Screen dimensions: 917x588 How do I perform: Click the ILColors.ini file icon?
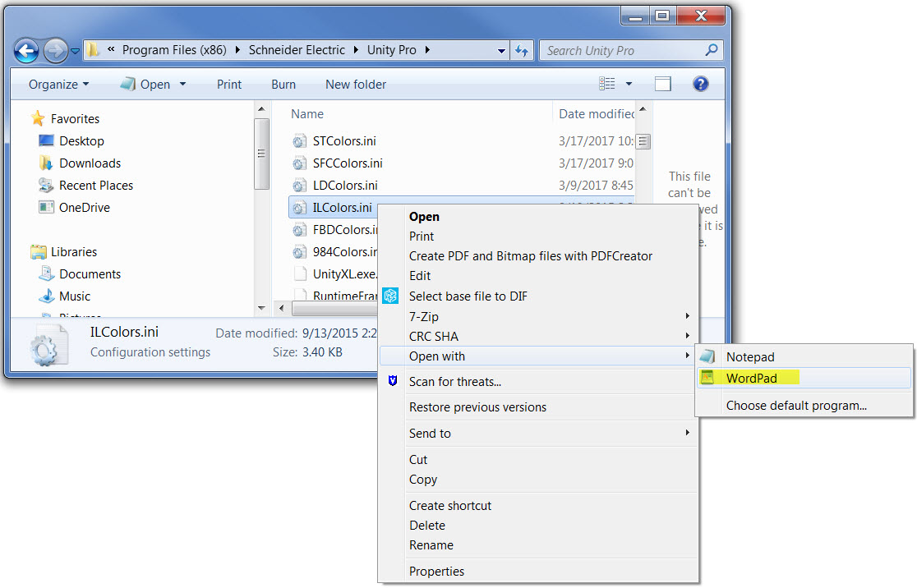point(299,208)
